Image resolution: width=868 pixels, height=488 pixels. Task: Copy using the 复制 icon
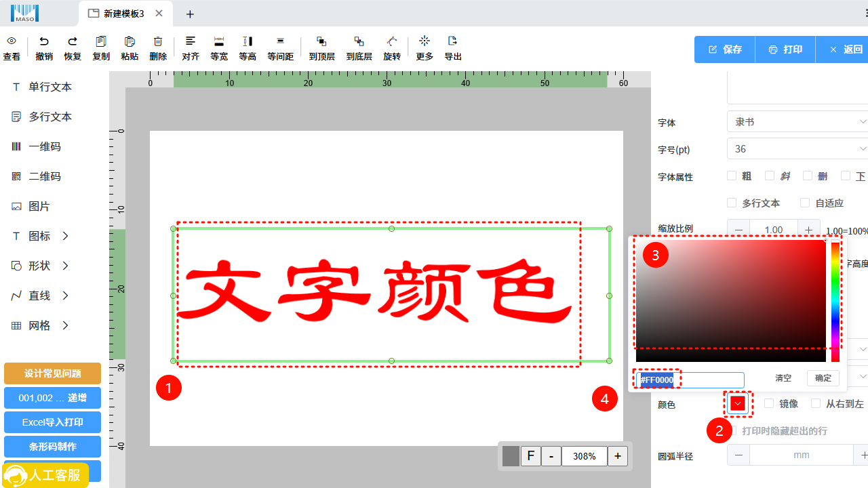[x=101, y=41]
